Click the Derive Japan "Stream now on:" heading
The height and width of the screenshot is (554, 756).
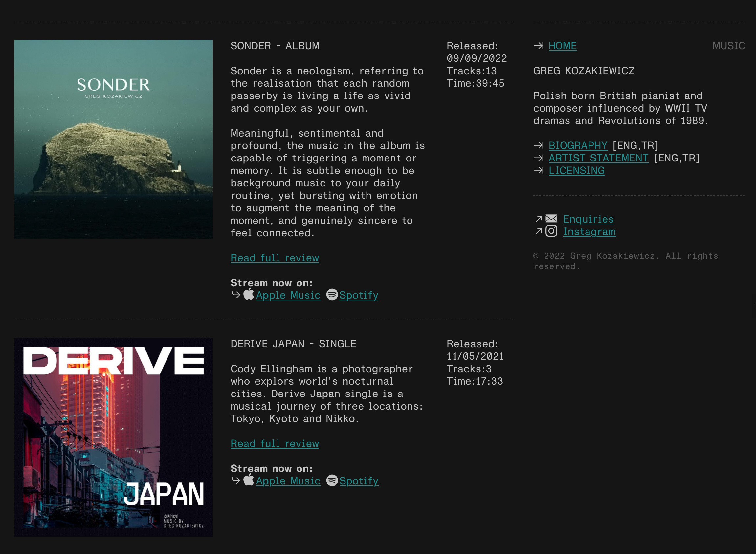tap(272, 469)
